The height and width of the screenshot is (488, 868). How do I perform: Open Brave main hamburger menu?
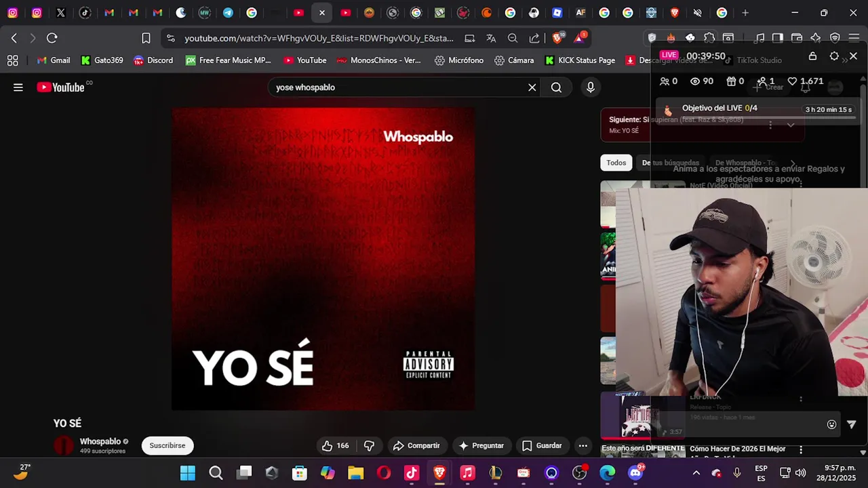click(x=854, y=38)
